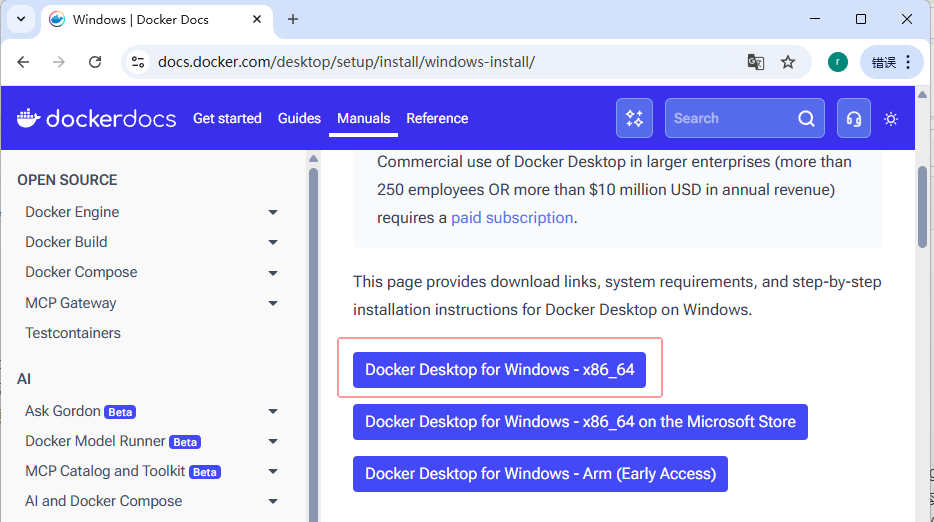
Task: Close the Windows | Docker Docs tab
Action: click(257, 19)
